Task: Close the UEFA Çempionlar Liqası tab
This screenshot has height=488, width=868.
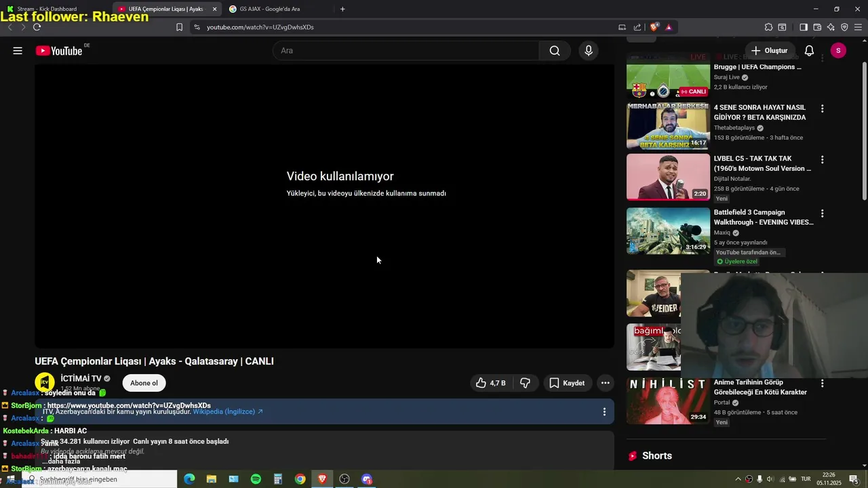Action: pyautogui.click(x=214, y=9)
